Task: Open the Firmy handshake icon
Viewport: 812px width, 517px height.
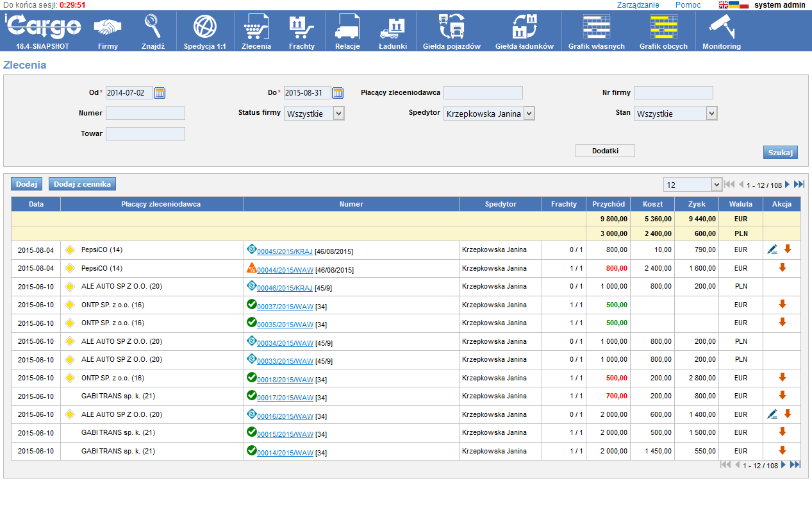Action: coord(108,28)
